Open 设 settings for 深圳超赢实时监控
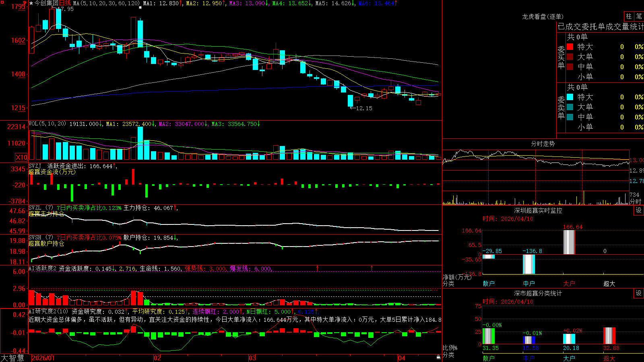The width and height of the screenshot is (644, 362). pyautogui.click(x=639, y=210)
